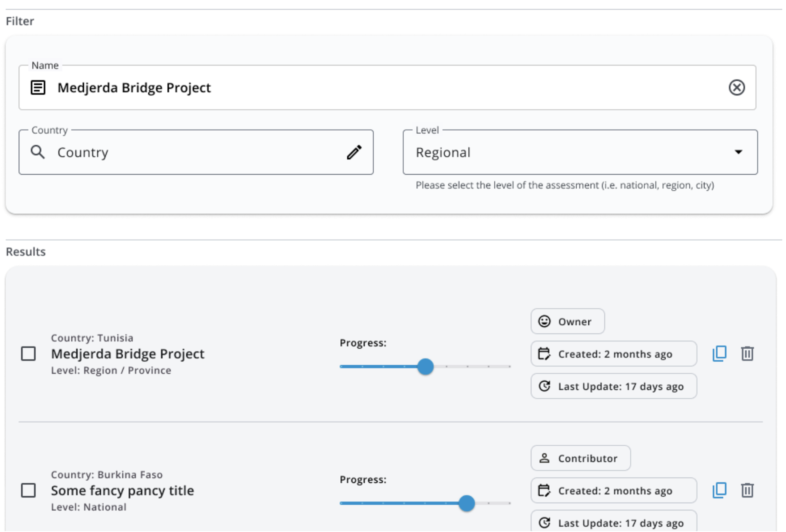Click the Regional level combo box
Viewport: 786px width, 532px height.
point(558,152)
